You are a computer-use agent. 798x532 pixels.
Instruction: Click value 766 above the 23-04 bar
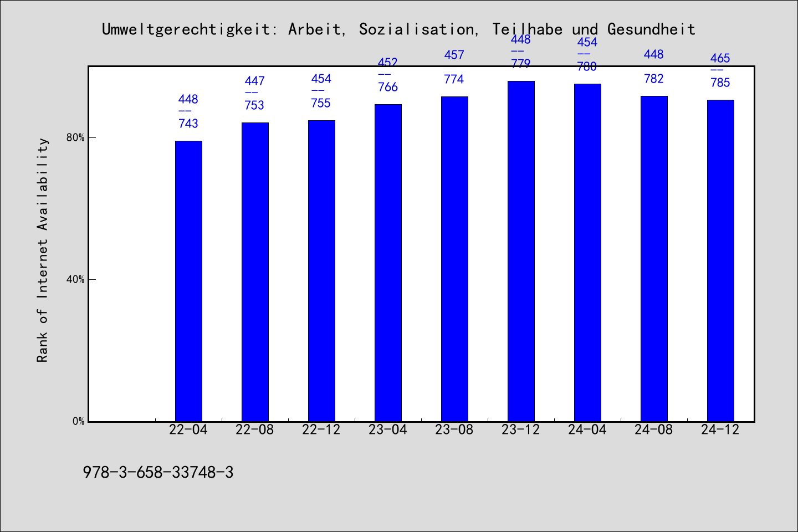[388, 87]
